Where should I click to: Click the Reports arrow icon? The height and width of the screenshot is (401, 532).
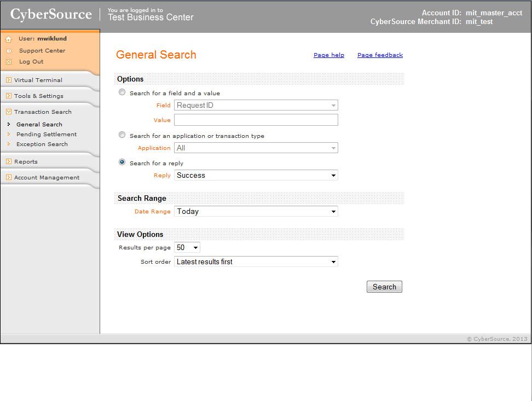click(x=9, y=161)
